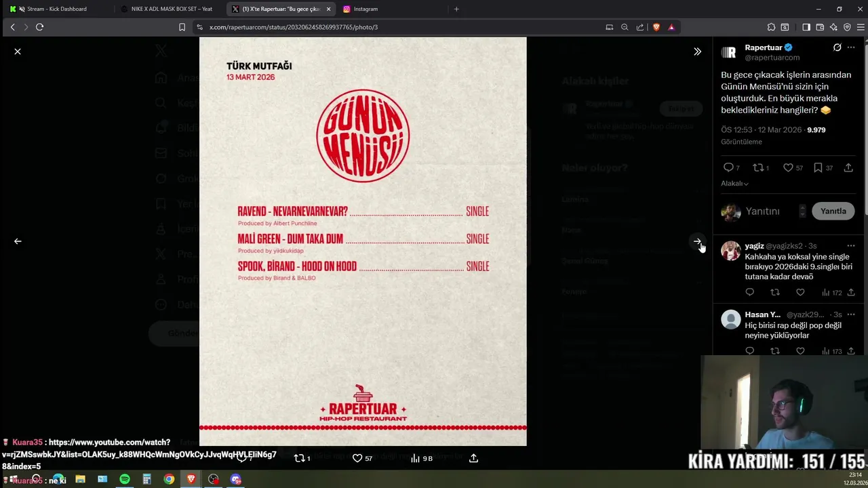The width and height of the screenshot is (868, 488).
Task: Open OBS Studio from taskbar
Action: tap(214, 479)
